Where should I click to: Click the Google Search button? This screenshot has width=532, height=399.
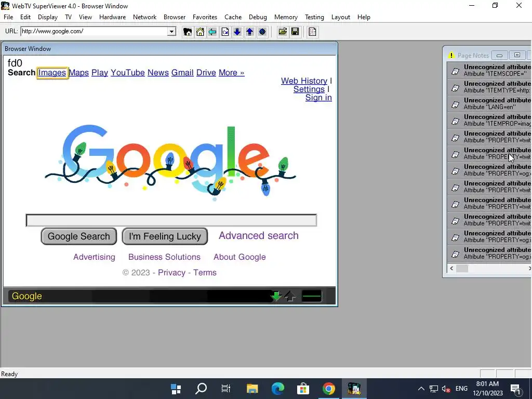pos(79,236)
